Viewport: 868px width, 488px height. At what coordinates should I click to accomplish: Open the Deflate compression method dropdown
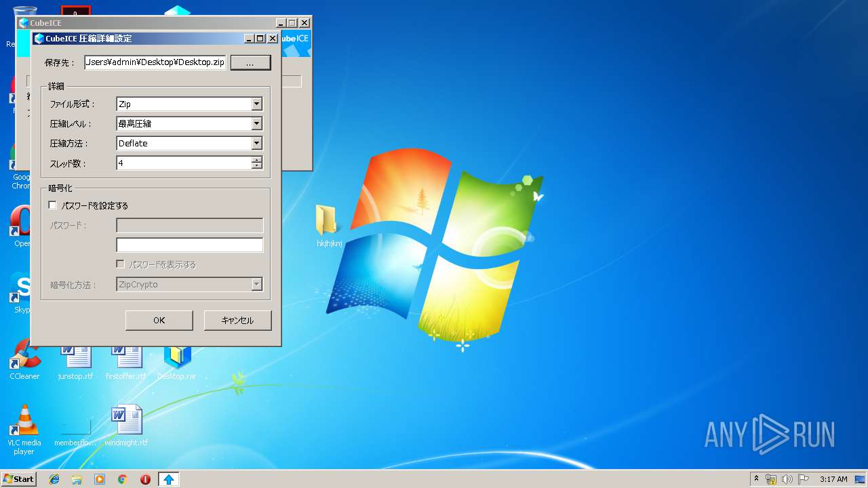click(256, 144)
